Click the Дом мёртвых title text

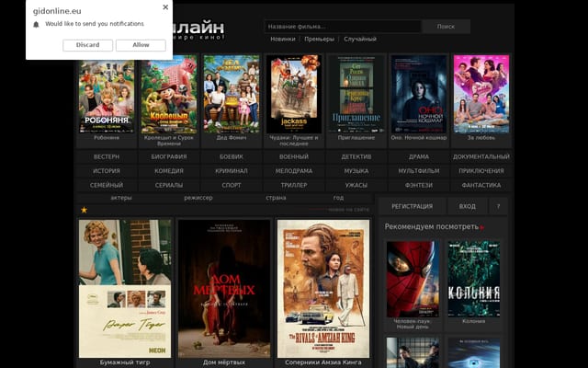(x=224, y=362)
